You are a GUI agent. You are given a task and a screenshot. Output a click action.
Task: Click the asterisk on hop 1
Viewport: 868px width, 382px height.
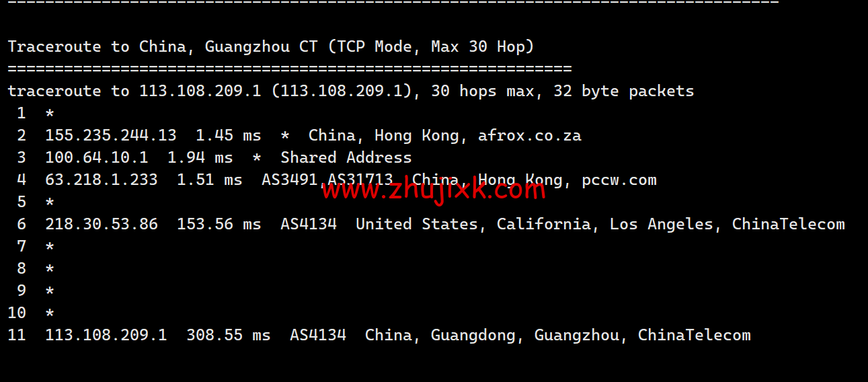pos(50,114)
